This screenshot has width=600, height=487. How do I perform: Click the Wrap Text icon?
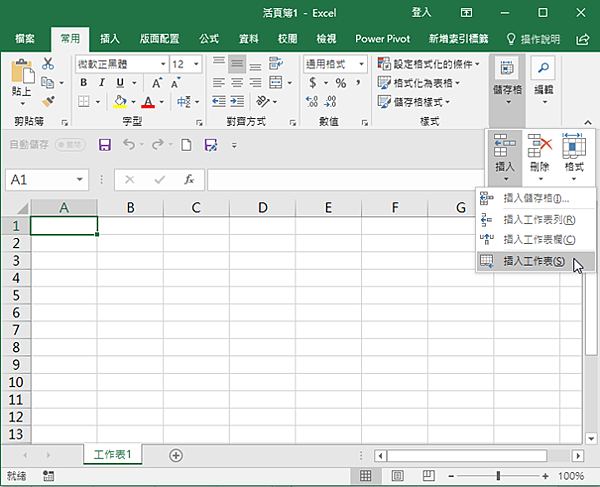(276, 64)
